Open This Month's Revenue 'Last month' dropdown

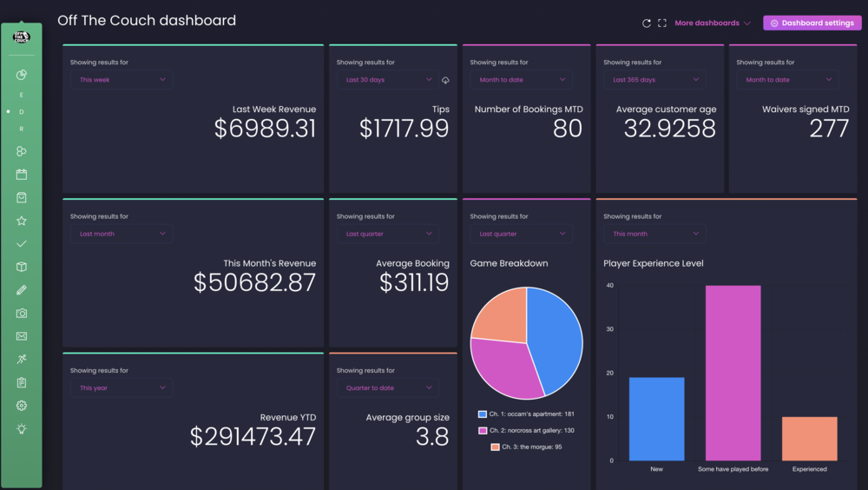(122, 234)
